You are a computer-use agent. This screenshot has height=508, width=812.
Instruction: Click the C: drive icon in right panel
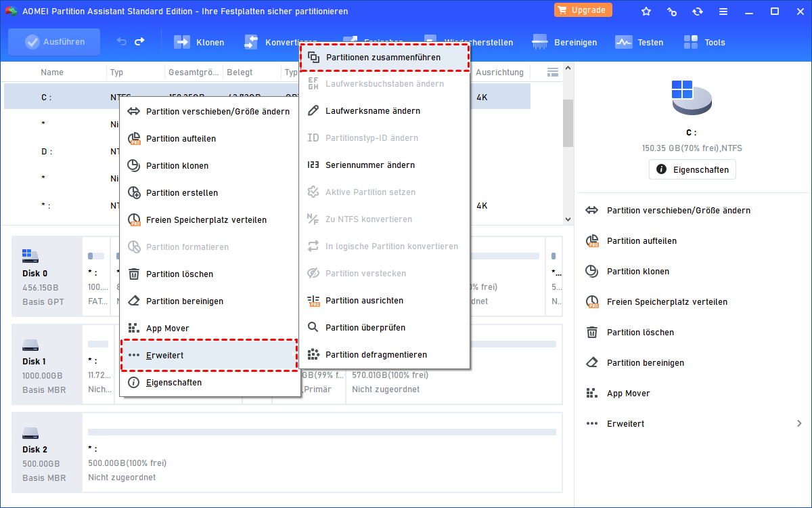pyautogui.click(x=692, y=99)
